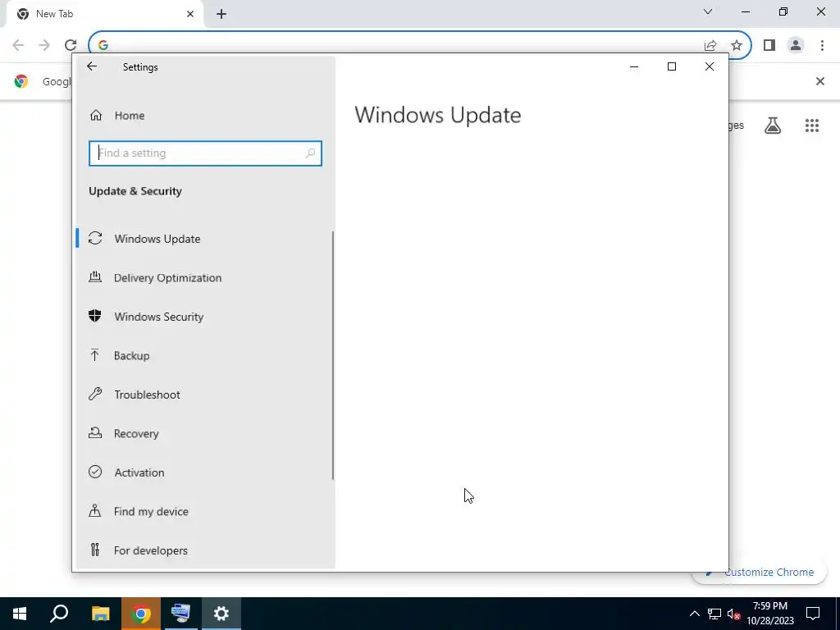The image size is (840, 630).
Task: Click the Windows Security shield icon
Action: [x=95, y=316]
